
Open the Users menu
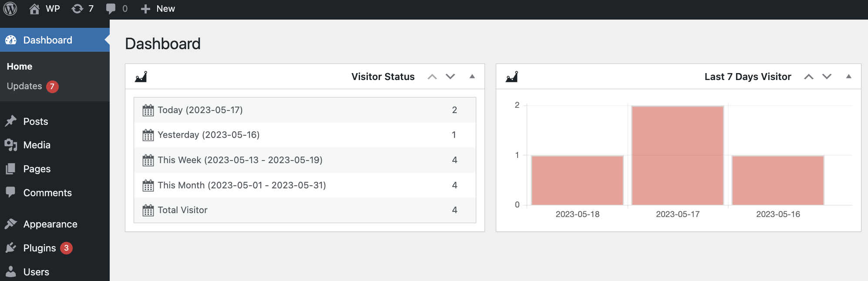pyautogui.click(x=36, y=272)
